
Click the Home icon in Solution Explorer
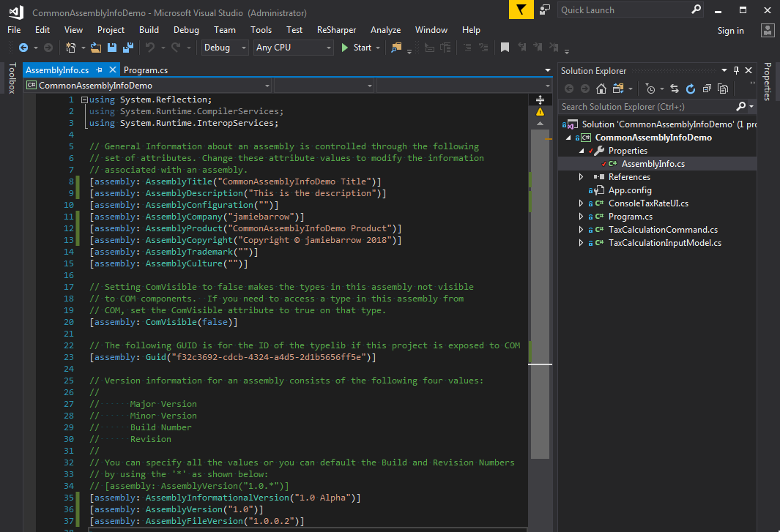click(x=601, y=89)
